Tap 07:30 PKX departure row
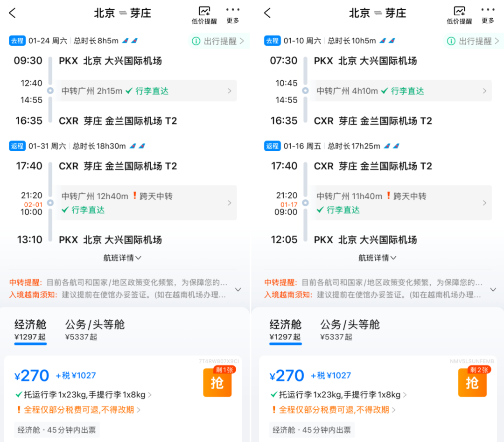This screenshot has height=442, width=504. [343, 61]
